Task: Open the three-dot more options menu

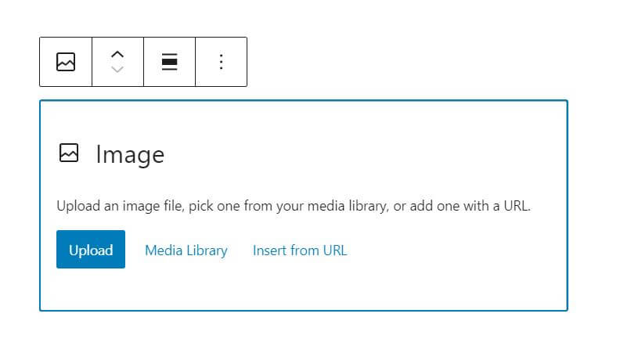Action: tap(221, 62)
